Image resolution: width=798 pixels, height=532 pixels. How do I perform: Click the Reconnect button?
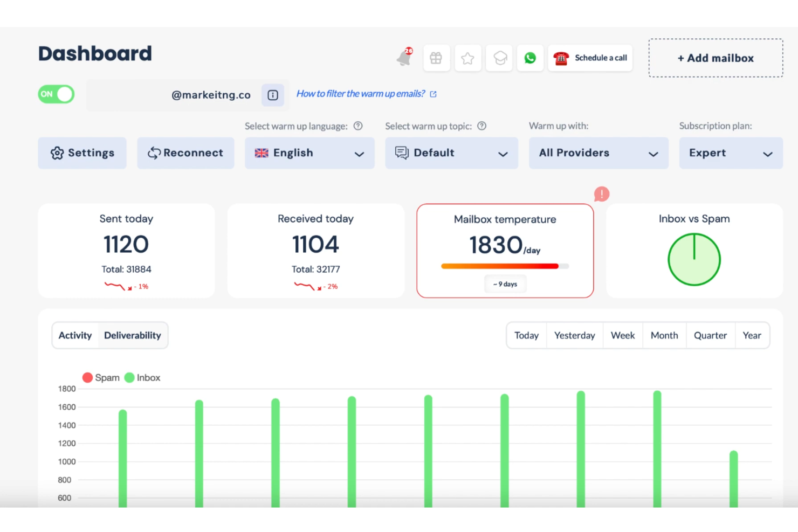pos(185,153)
